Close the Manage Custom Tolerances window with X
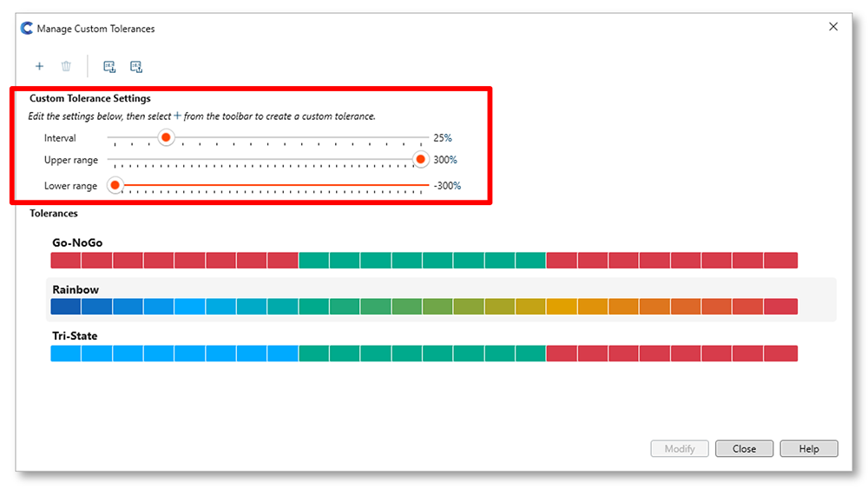The image size is (868, 490). (833, 27)
